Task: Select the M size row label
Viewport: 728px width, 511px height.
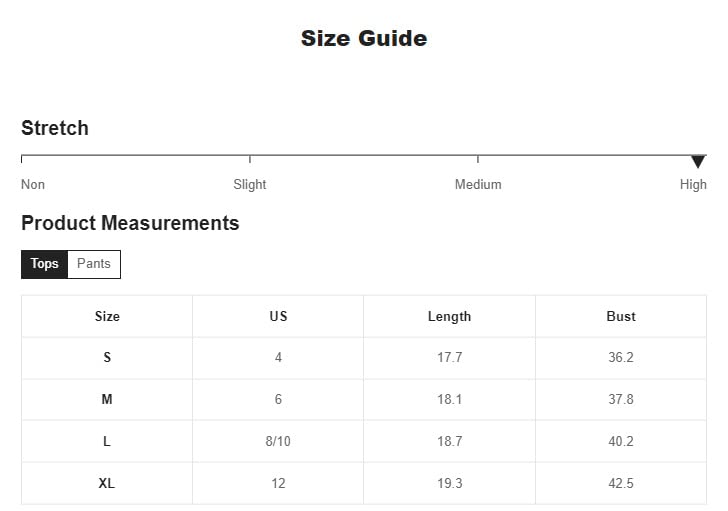Action: point(107,399)
